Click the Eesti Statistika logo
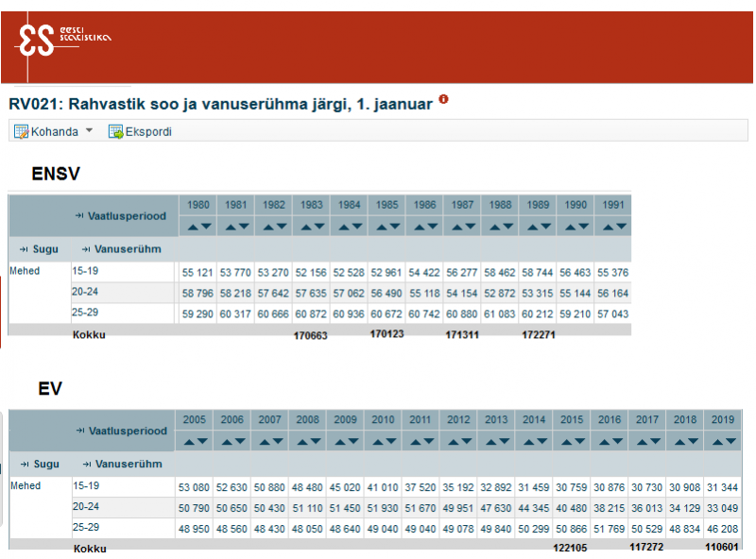The width and height of the screenshot is (756, 559). coord(62,39)
